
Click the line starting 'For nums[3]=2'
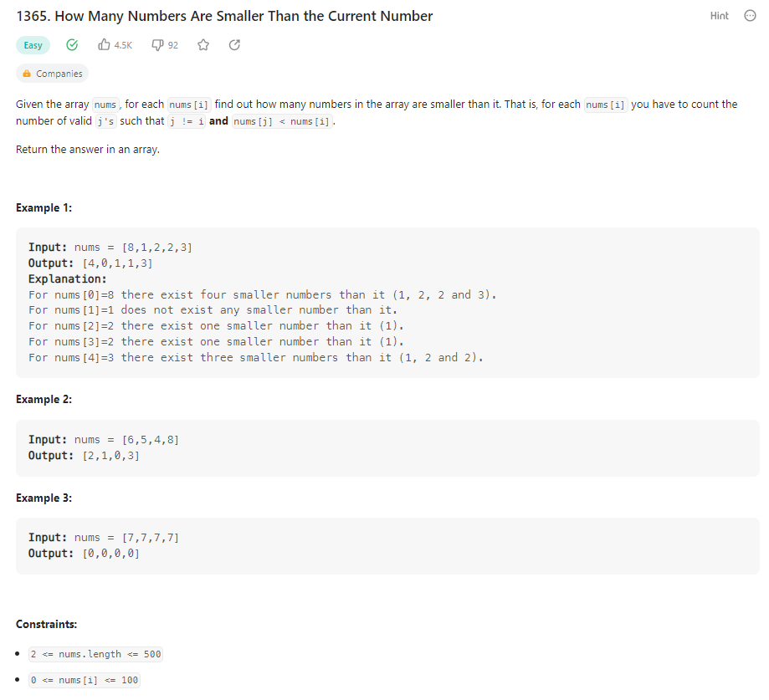(x=216, y=342)
